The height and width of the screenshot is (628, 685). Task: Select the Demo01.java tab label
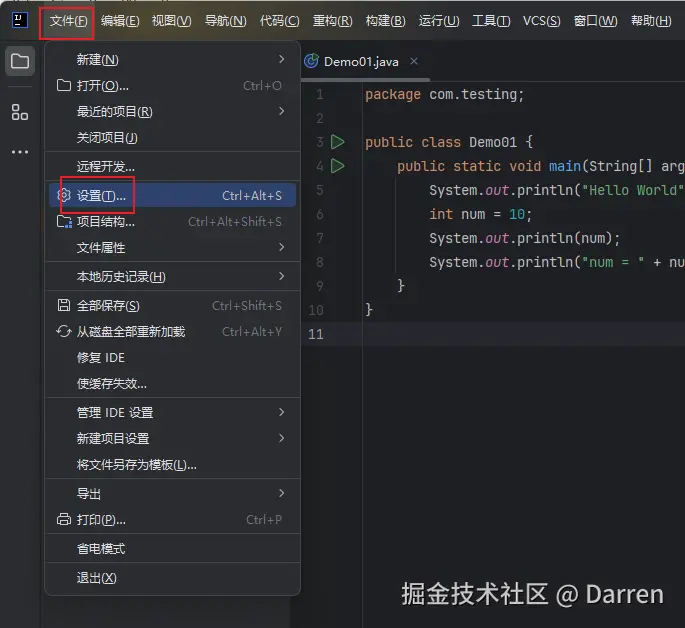(361, 62)
